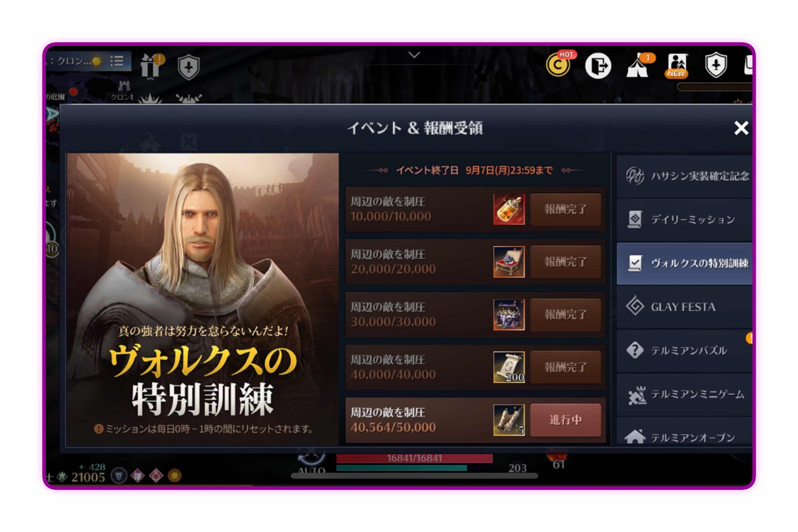Viewport: 798px width, 532px height.
Task: Open the NEW-labeled character icon
Action: (677, 65)
